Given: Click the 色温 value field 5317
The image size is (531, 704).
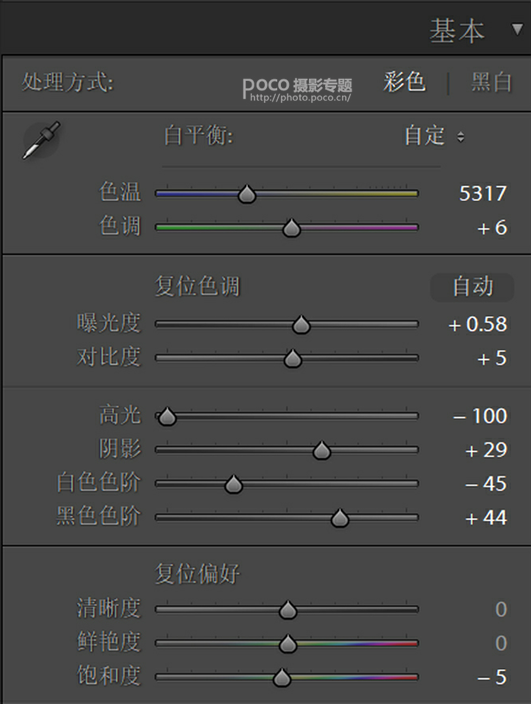Looking at the screenshot, I should pos(483,194).
